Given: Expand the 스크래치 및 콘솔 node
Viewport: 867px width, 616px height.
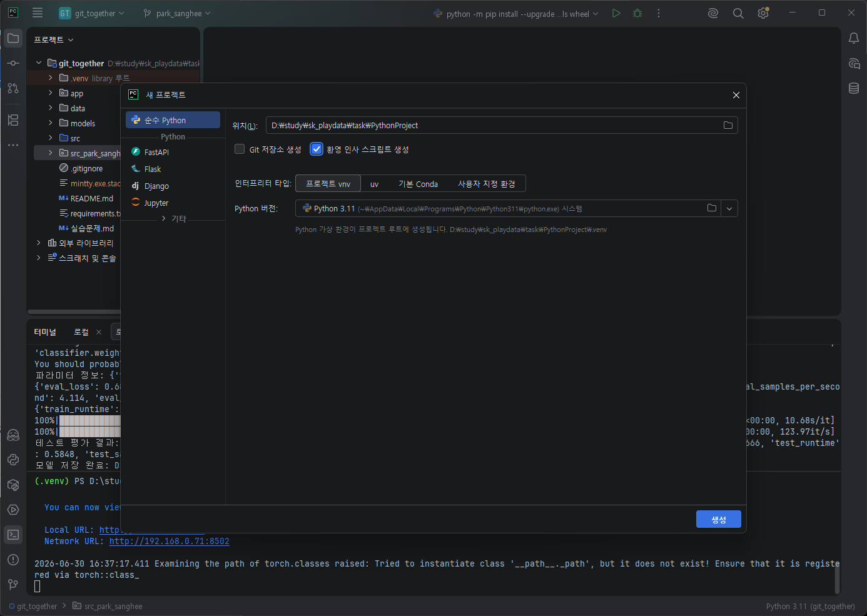Looking at the screenshot, I should [39, 258].
